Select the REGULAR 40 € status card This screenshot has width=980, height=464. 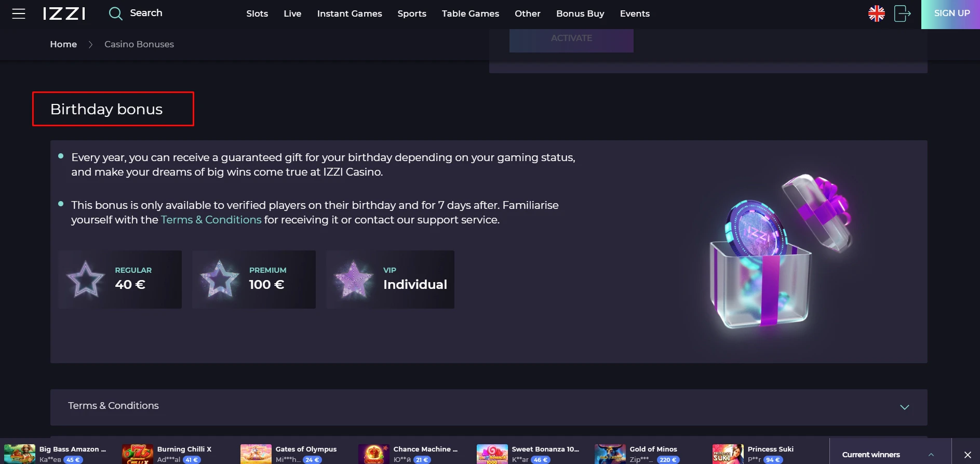pyautogui.click(x=120, y=280)
